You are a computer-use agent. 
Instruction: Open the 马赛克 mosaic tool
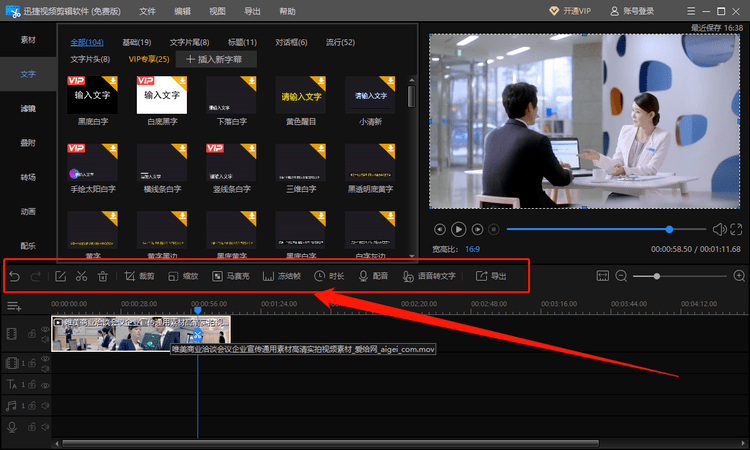(231, 276)
